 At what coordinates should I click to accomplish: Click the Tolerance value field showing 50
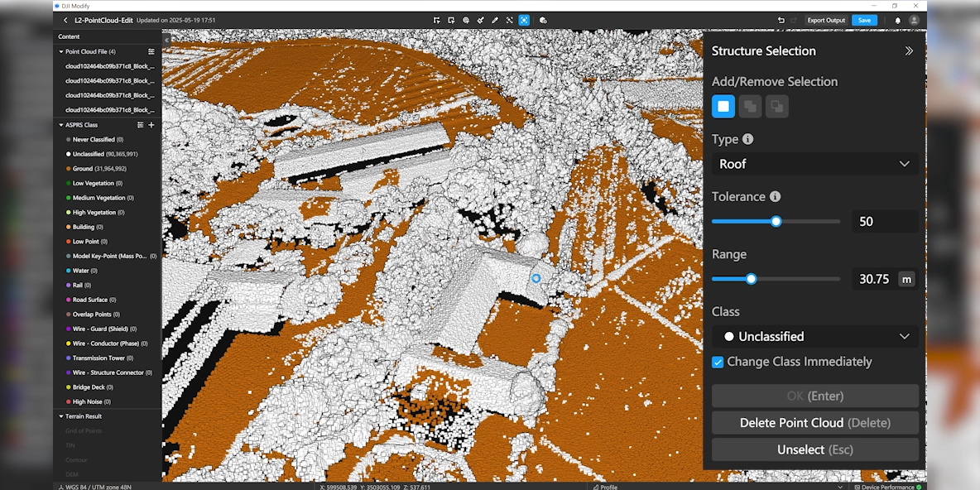[x=884, y=222]
